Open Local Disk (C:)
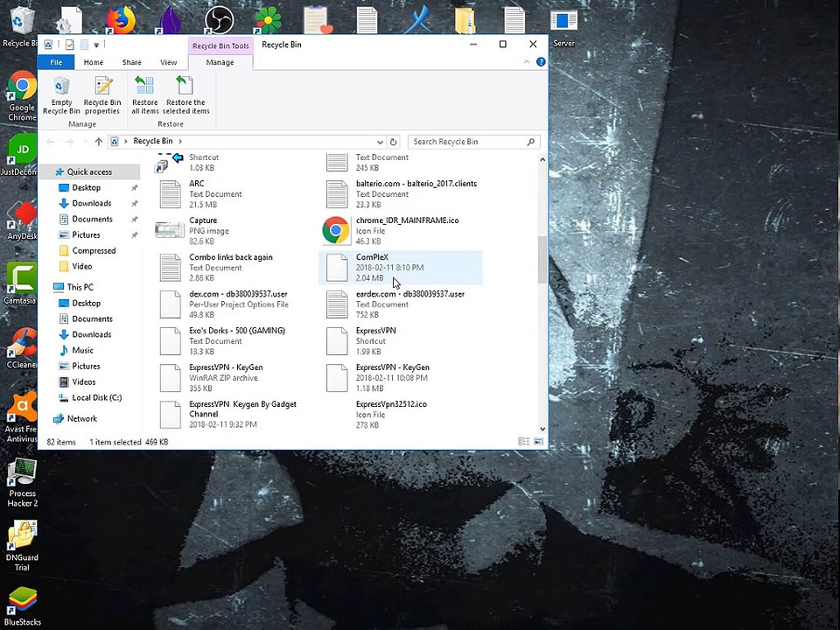 tap(96, 397)
